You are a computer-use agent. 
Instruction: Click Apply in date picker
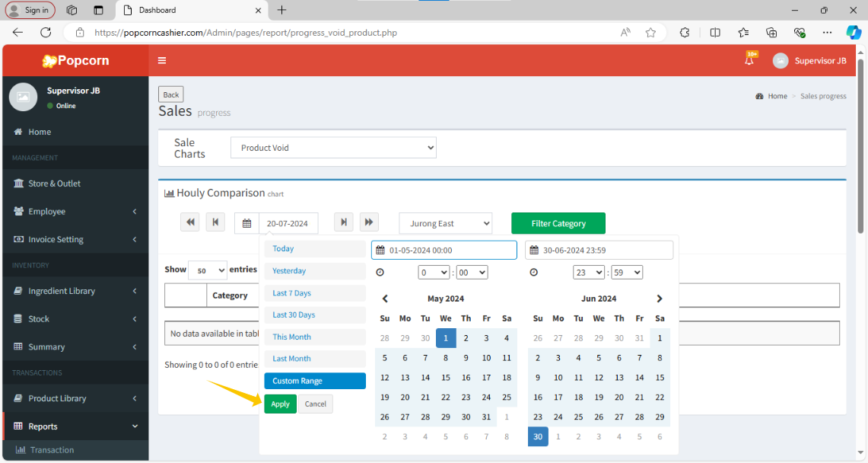[280, 404]
